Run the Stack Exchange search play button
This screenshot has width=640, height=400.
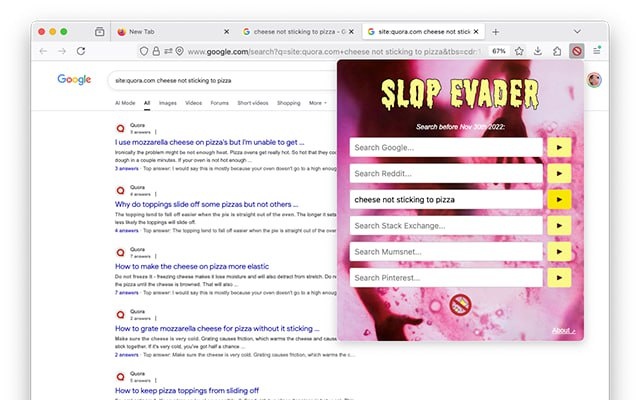click(x=559, y=226)
